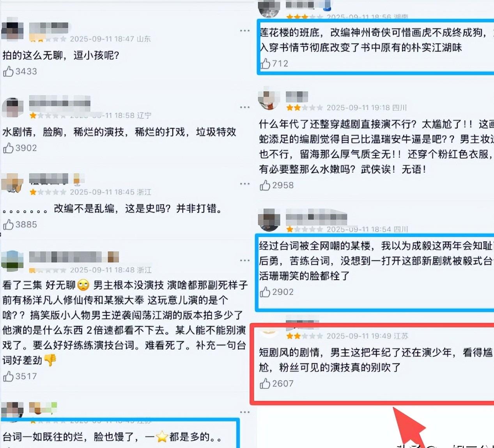Like the 2902-like comment about 台词

coord(265,292)
